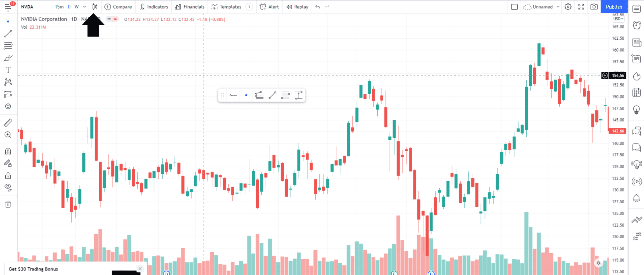Open the Alerts clock panel
The width and height of the screenshot is (644, 275).
tap(636, 25)
